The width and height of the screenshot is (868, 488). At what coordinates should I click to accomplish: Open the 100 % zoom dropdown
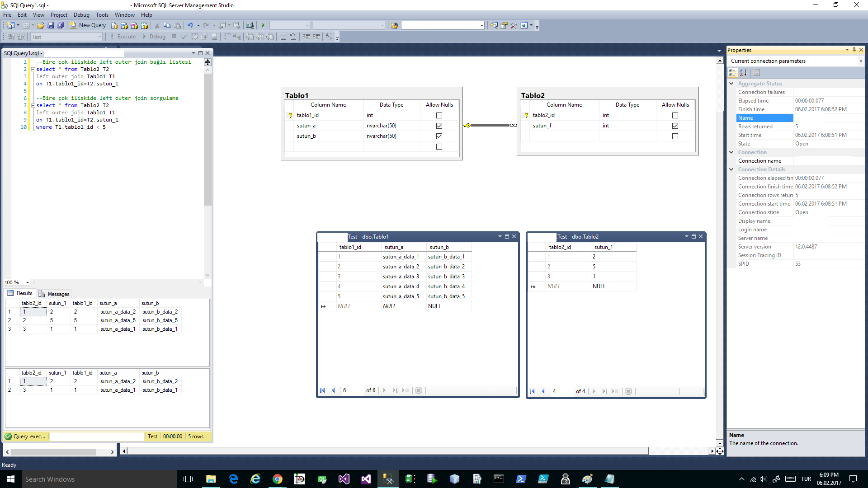tap(27, 283)
